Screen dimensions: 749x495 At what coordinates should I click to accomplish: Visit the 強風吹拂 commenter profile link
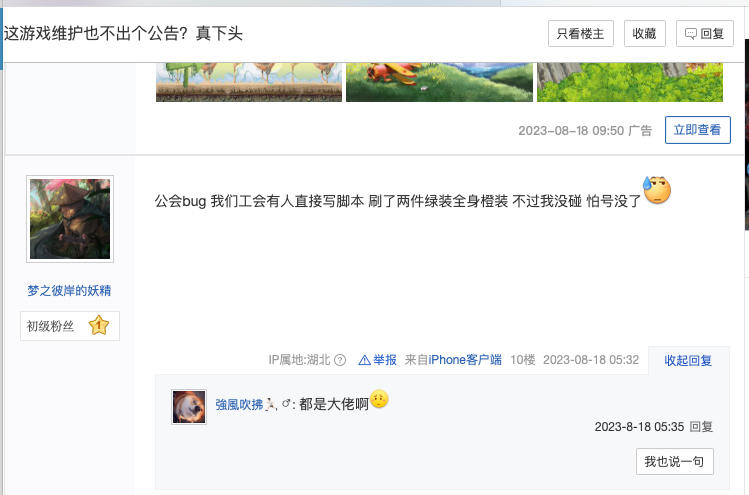coord(239,405)
